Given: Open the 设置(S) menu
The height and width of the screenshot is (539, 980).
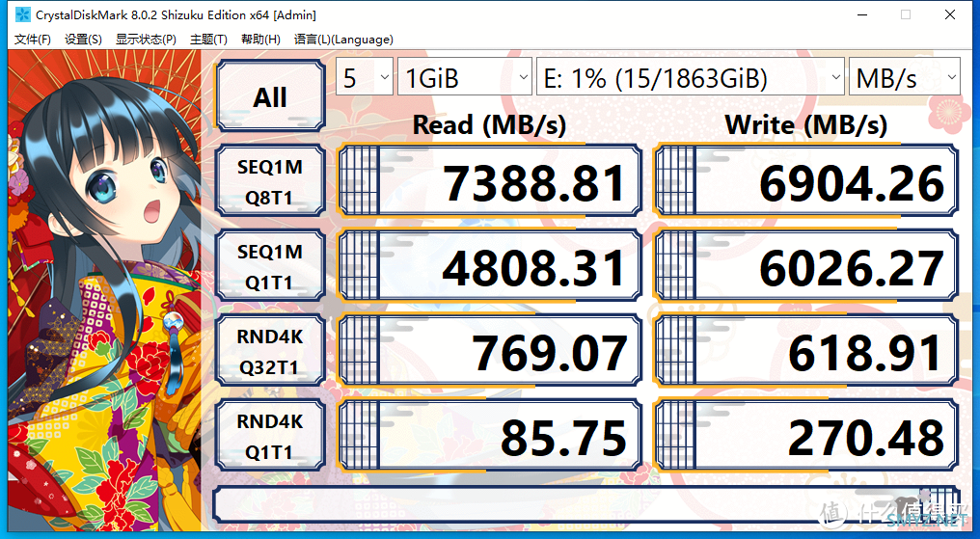Looking at the screenshot, I should tap(83, 40).
